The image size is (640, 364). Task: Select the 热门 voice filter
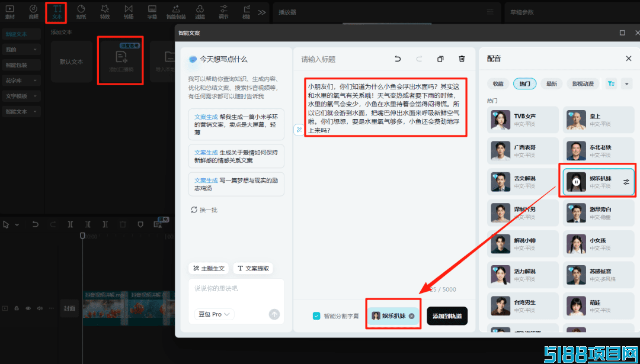coord(524,83)
